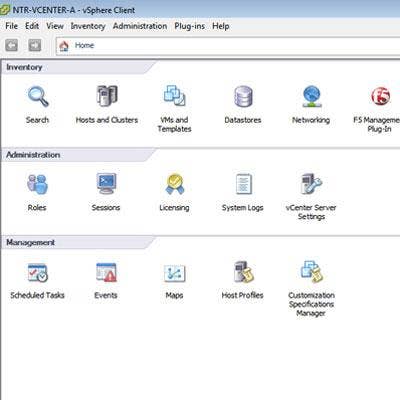Open the File menu
400x400 pixels.
click(12, 26)
